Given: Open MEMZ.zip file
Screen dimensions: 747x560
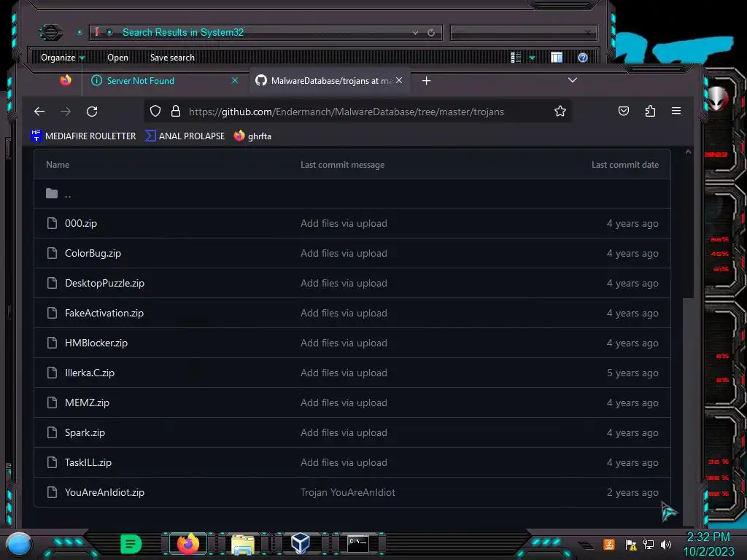Looking at the screenshot, I should [88, 402].
